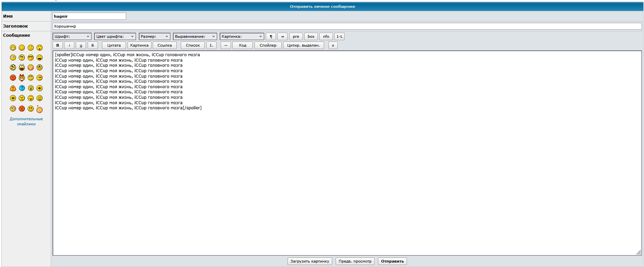Image resolution: width=644 pixels, height=267 pixels.
Task: Click the box tag button
Action: point(311,36)
